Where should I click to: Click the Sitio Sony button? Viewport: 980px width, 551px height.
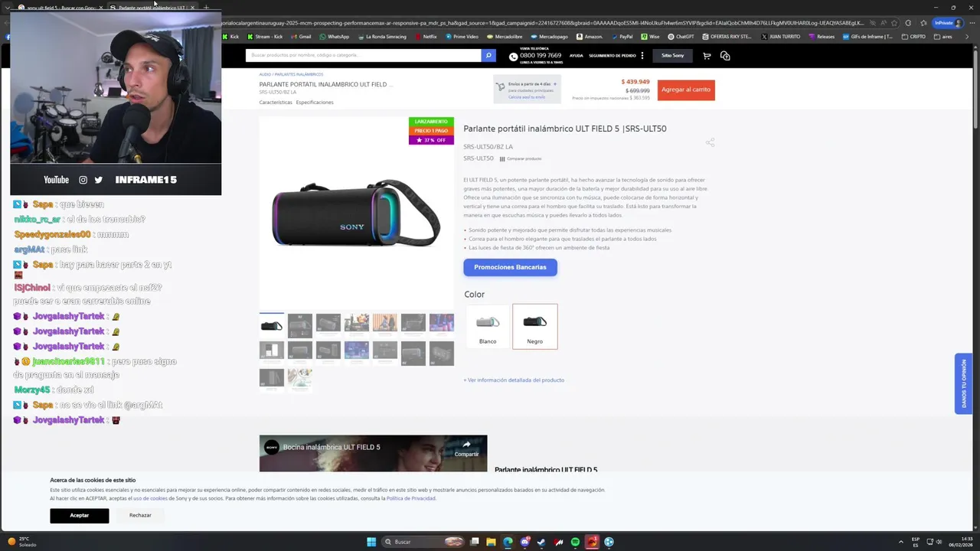(x=673, y=56)
